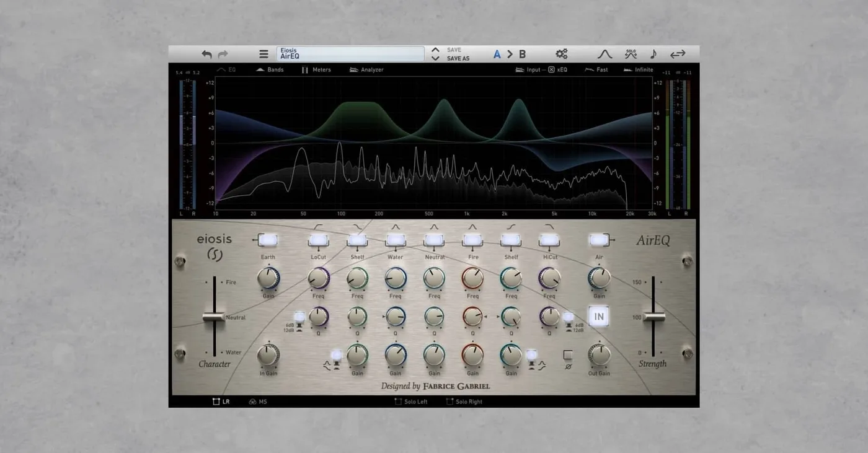The height and width of the screenshot is (453, 868).
Task: Click the next preset down chevron
Action: [x=435, y=58]
